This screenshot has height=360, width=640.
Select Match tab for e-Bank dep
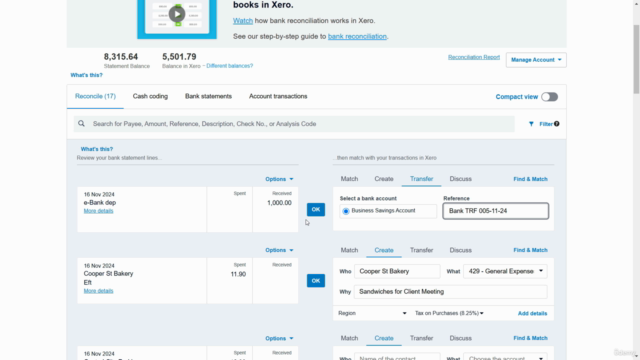349,179
